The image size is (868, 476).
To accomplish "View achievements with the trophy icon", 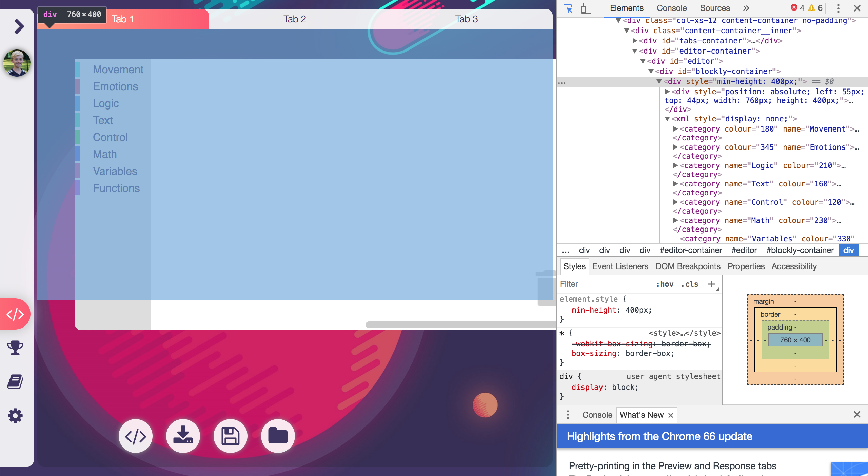I will (15, 348).
